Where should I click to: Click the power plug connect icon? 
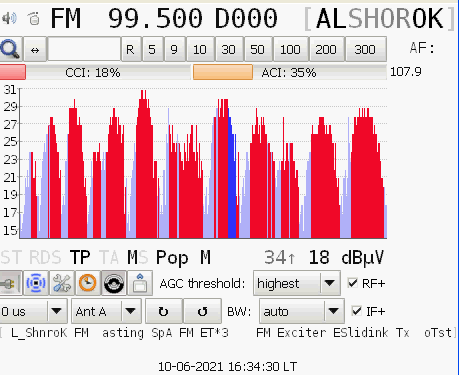click(11, 283)
